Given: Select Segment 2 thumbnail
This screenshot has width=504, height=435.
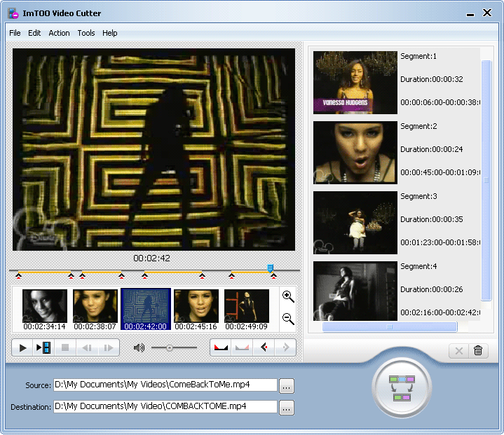Looking at the screenshot, I should click(355, 153).
